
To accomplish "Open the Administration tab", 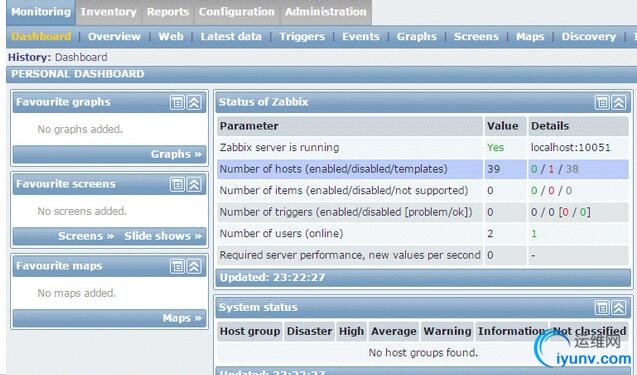I will tap(326, 12).
